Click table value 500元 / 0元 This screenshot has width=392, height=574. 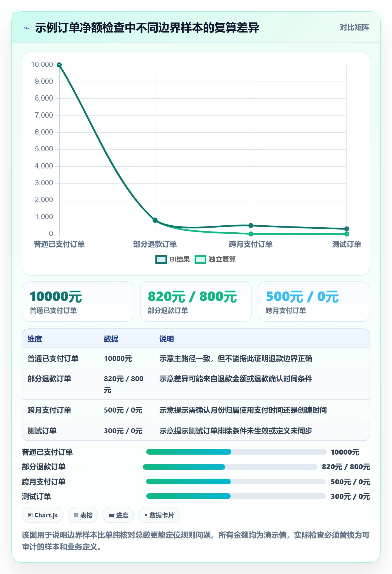pos(123,410)
